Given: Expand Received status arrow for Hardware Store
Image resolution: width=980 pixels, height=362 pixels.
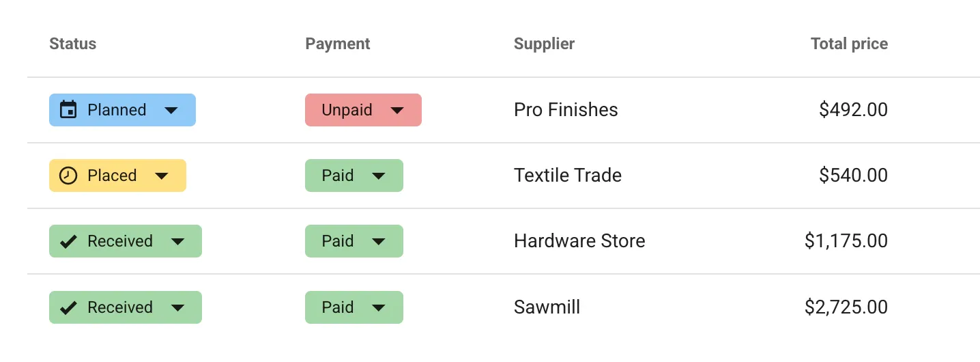Looking at the screenshot, I should point(177,242).
